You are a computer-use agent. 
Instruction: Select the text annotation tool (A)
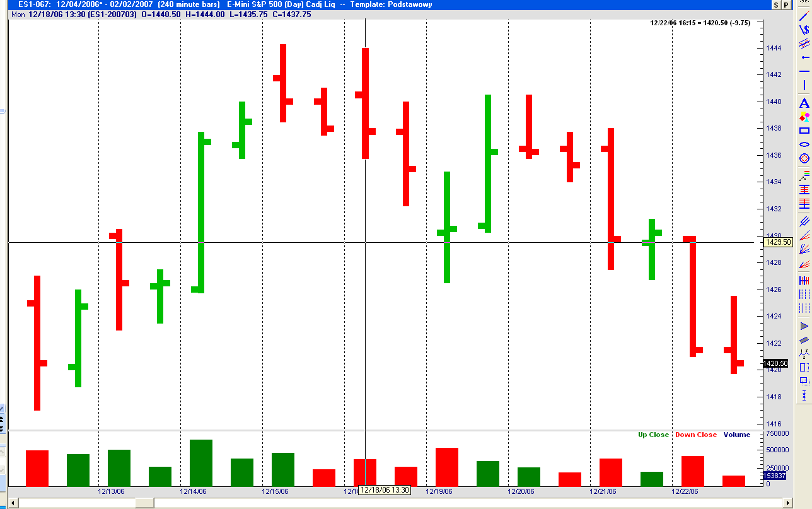(804, 103)
